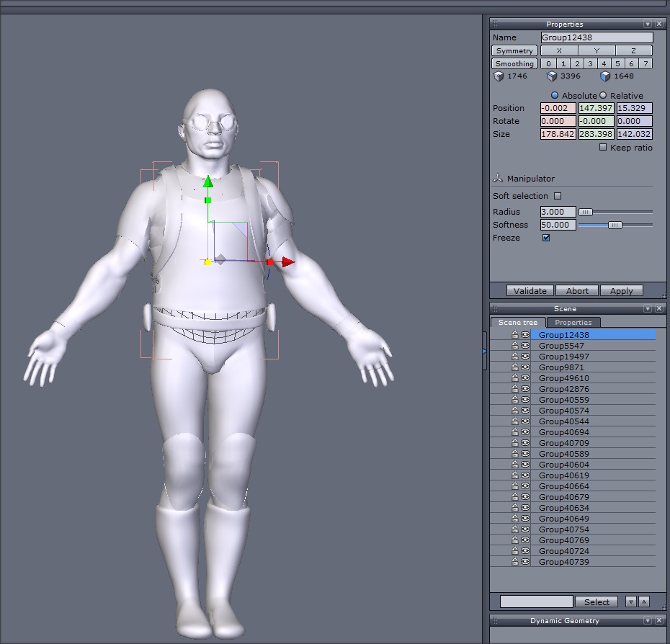Click the Validate button
This screenshot has height=644, width=670.
[x=530, y=290]
